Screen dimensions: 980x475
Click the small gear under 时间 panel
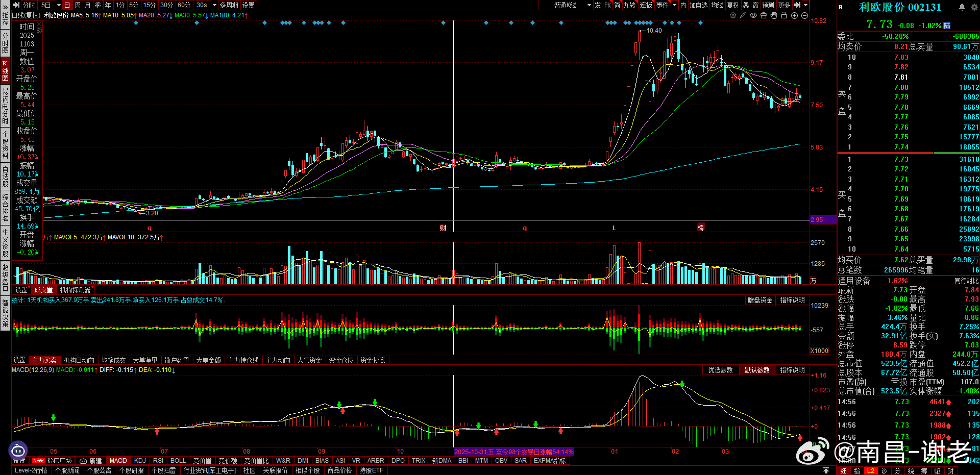pos(39,31)
